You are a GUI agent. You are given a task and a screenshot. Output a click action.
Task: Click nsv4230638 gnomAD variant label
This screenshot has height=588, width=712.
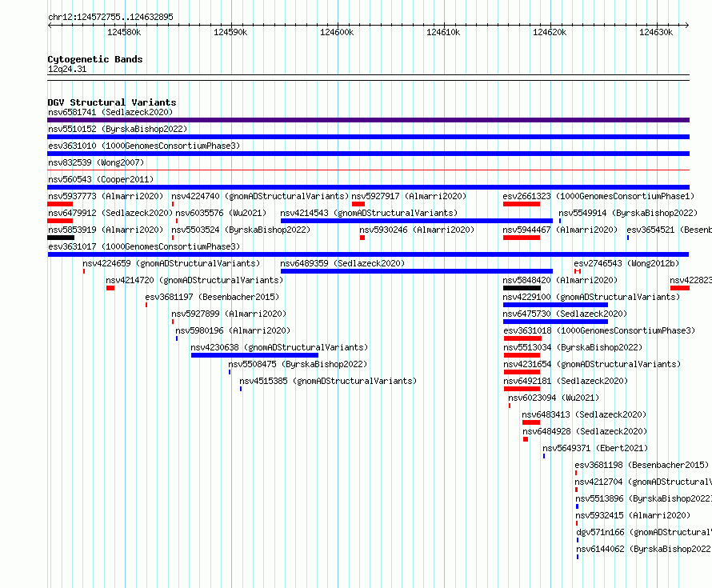click(279, 347)
